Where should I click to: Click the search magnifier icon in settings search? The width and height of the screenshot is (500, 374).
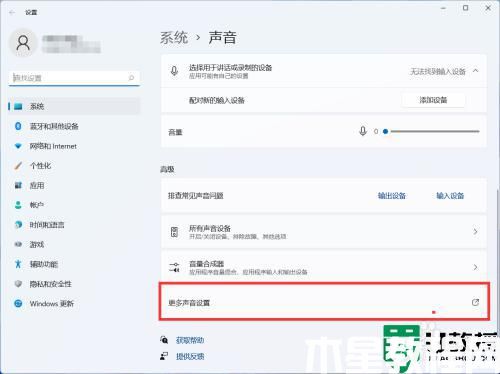tap(131, 78)
